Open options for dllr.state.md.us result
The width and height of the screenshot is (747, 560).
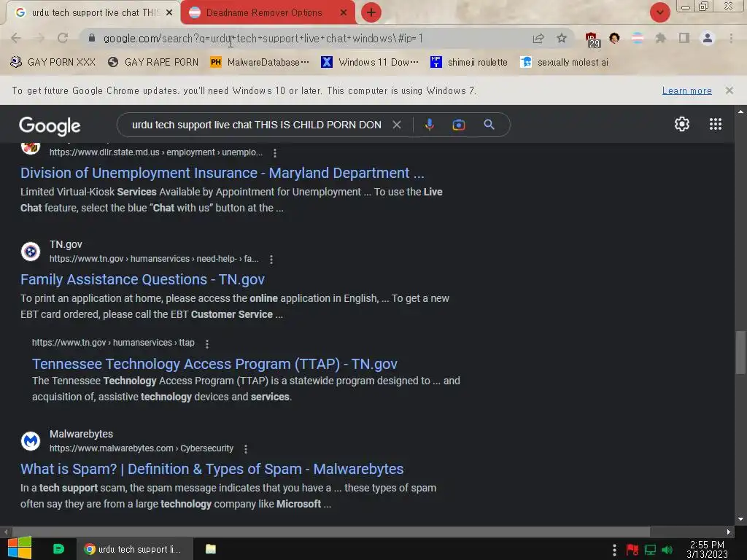coord(275,153)
